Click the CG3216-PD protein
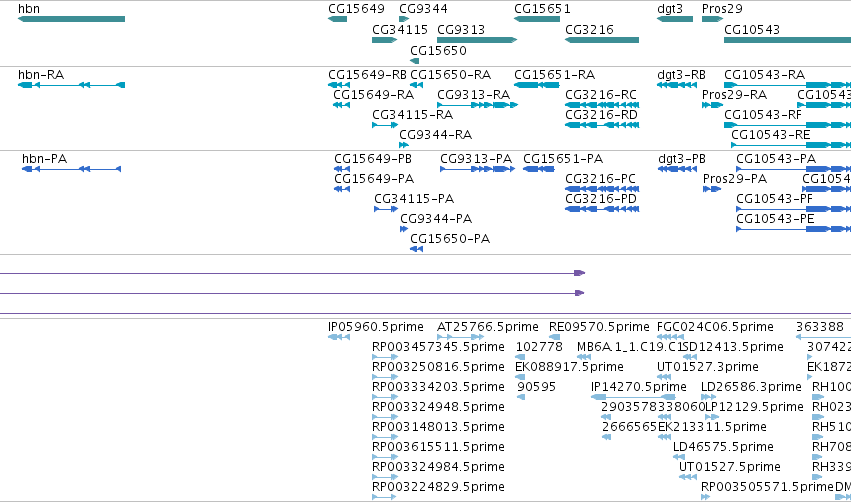The image size is (851, 502). pyautogui.click(x=602, y=209)
